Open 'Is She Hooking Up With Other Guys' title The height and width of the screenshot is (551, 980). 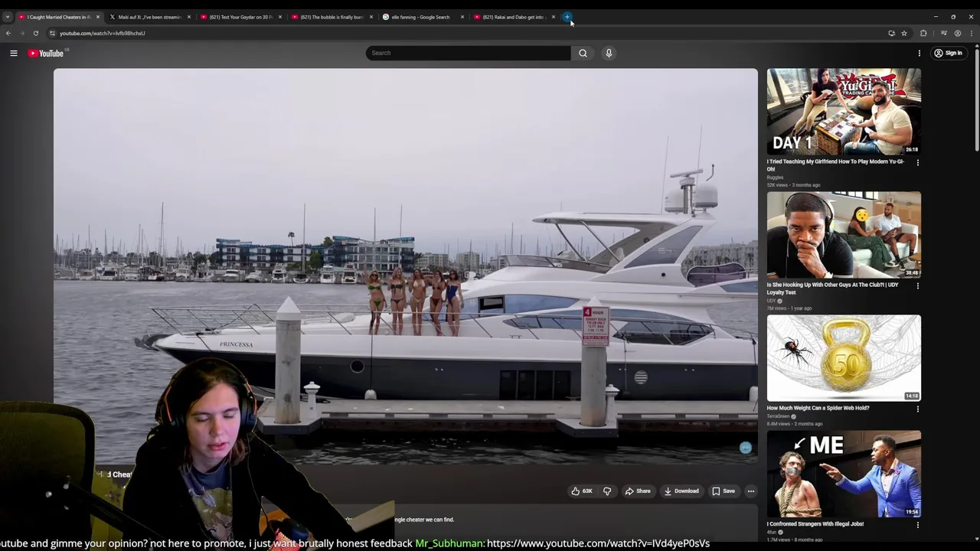pyautogui.click(x=833, y=289)
